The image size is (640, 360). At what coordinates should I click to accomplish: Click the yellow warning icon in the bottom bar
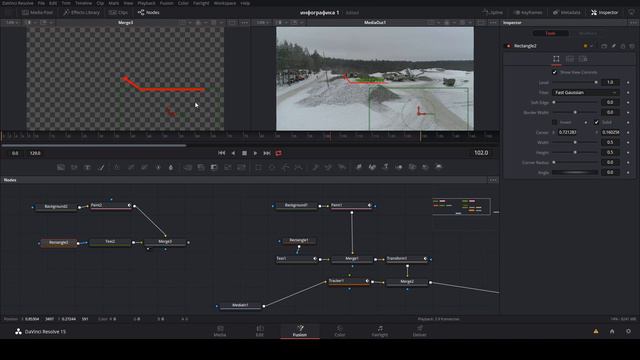[596, 331]
